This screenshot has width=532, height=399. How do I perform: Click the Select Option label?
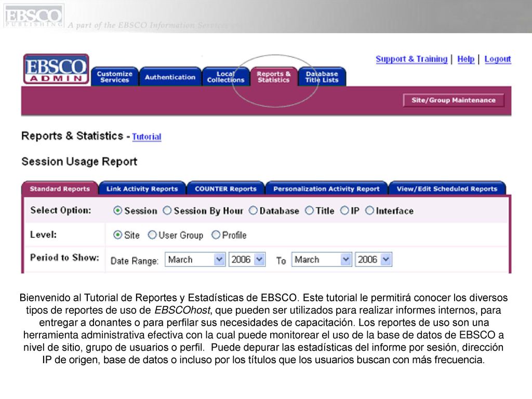tap(61, 210)
